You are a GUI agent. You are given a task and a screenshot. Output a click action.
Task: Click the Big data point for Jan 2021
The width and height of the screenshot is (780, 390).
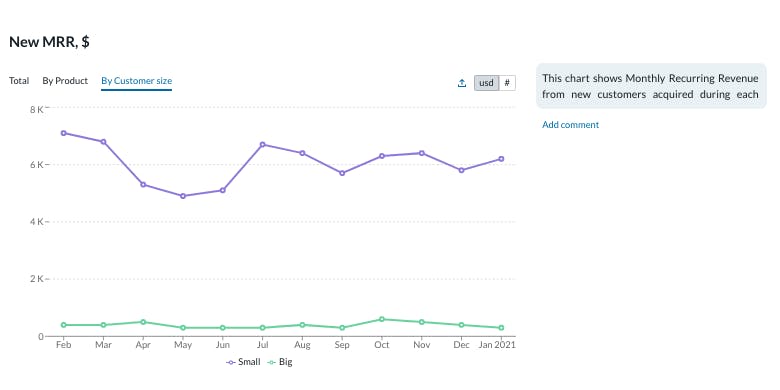(501, 328)
